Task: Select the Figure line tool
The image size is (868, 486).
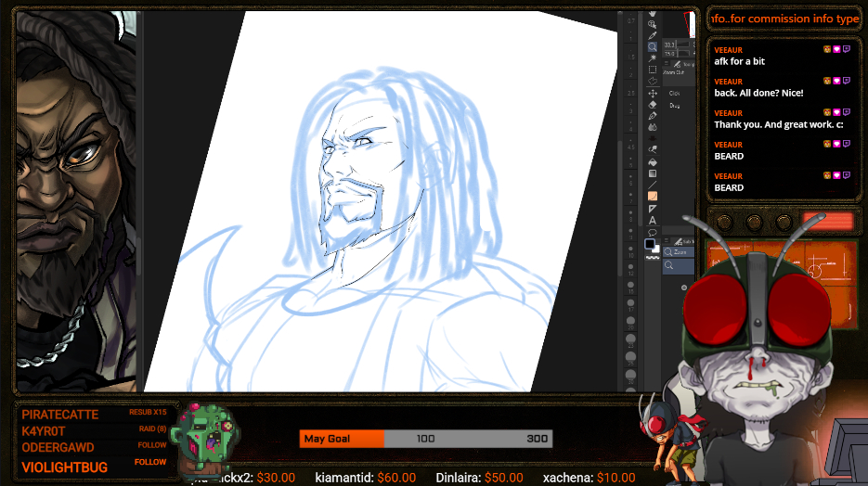Action: (x=653, y=185)
